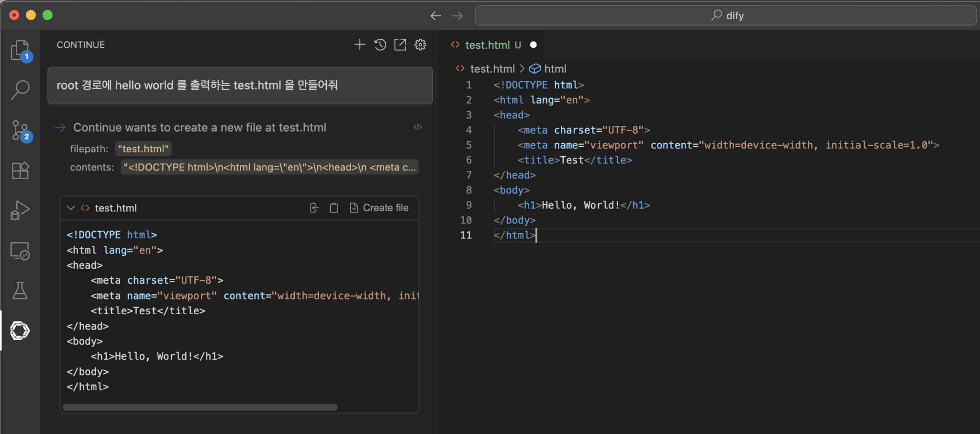Click the dify search field
980x434 pixels.
click(x=725, y=15)
